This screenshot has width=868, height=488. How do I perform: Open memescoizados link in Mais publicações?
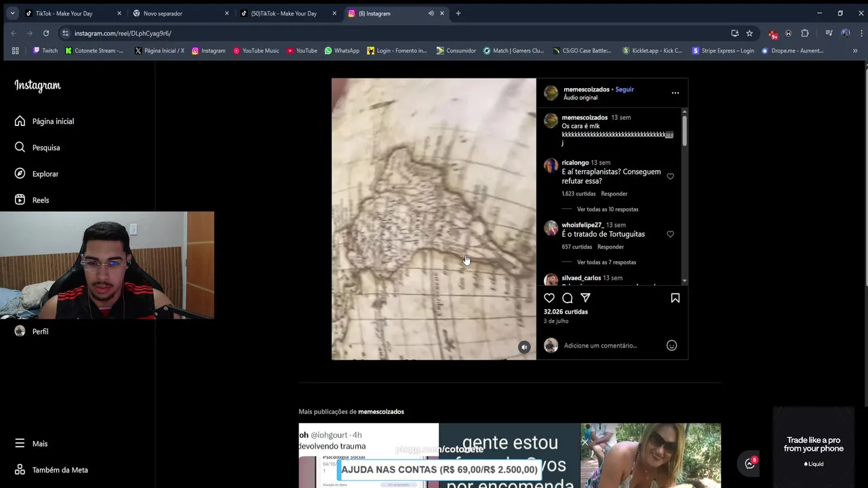point(381,411)
